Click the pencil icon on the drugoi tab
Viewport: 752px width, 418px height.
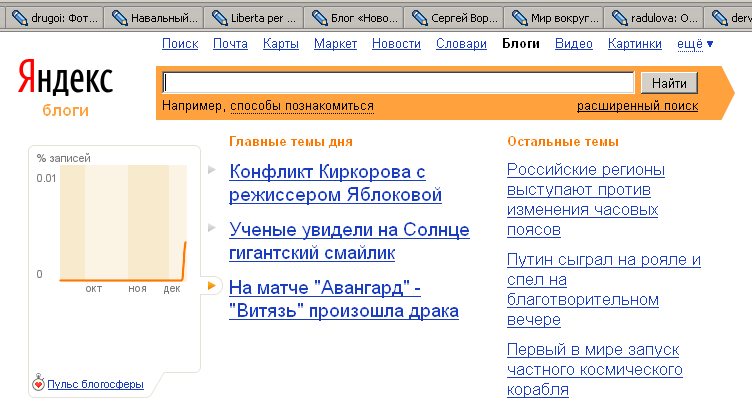point(20,18)
